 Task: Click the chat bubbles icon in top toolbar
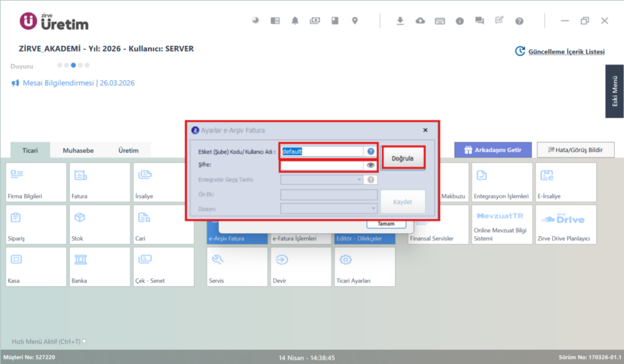click(x=480, y=21)
